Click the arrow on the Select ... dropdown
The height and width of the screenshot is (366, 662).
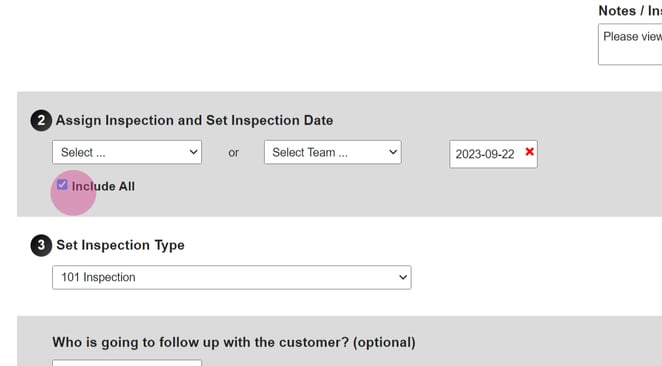click(x=193, y=152)
